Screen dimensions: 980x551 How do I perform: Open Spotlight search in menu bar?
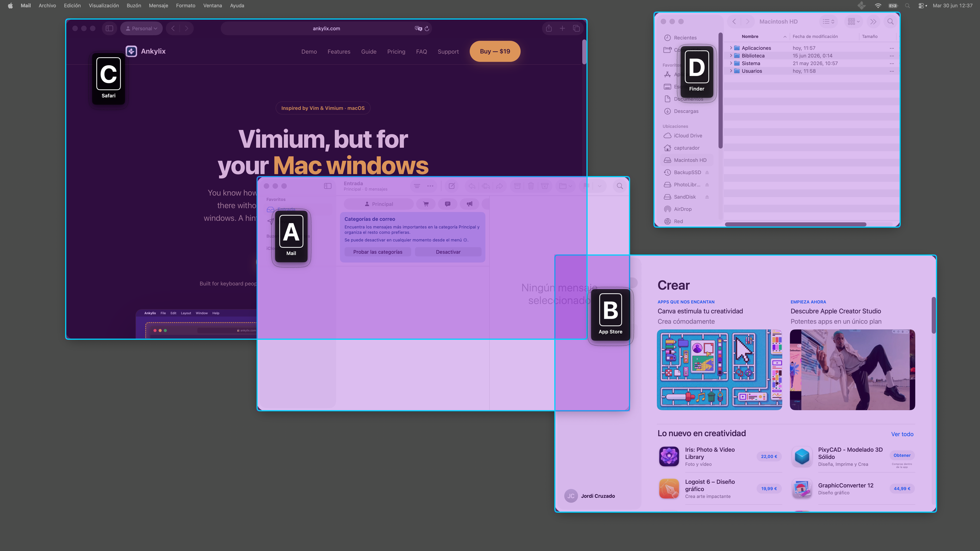point(907,6)
